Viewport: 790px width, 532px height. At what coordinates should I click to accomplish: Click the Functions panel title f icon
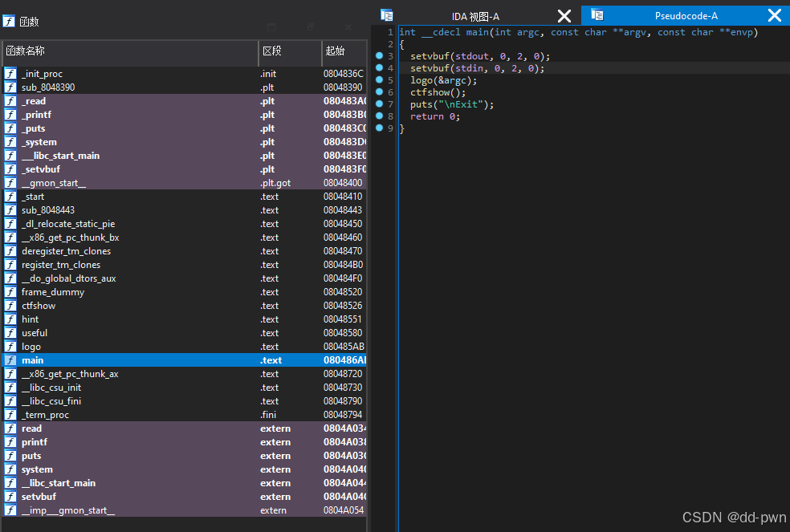click(x=10, y=22)
